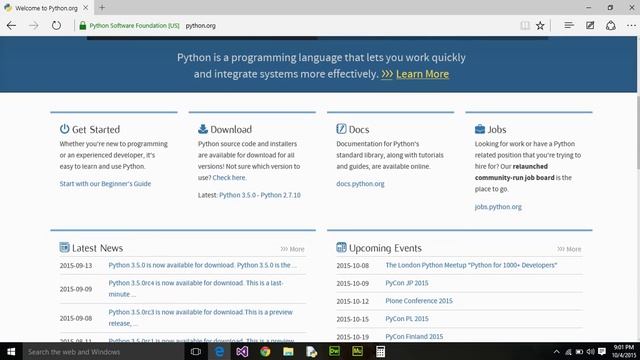Open the PyCon Finland 2015 event

click(x=414, y=337)
